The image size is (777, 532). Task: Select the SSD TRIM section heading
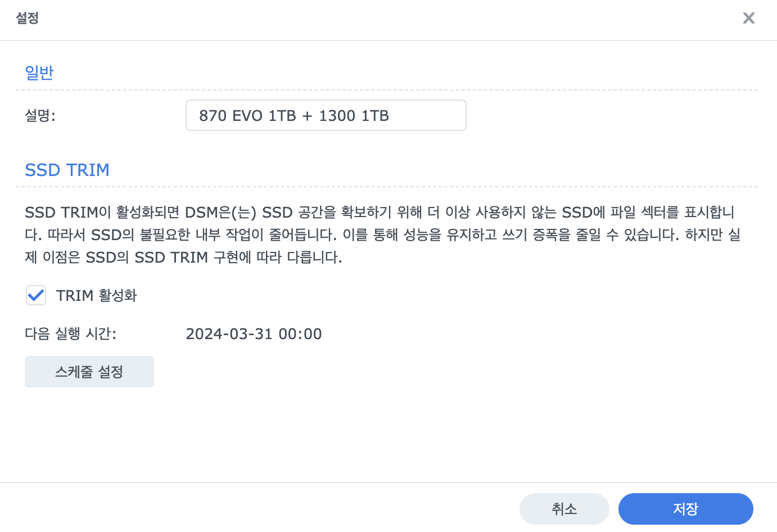(67, 170)
